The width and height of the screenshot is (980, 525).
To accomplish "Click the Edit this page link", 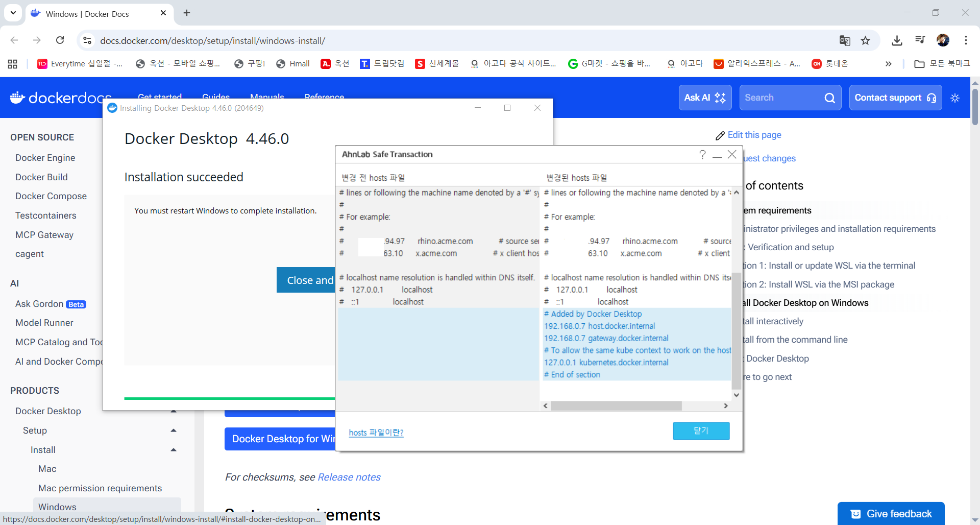I will 748,135.
